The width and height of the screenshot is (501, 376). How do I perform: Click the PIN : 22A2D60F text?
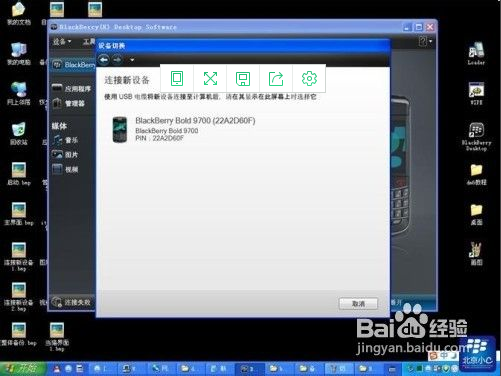pos(160,138)
